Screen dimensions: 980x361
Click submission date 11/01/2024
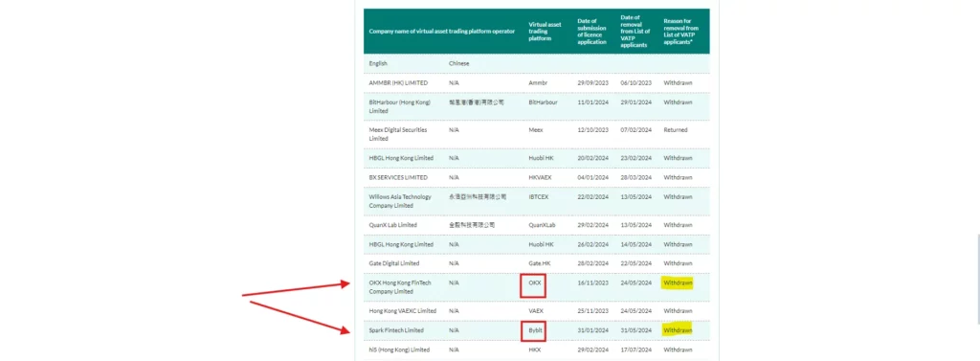pos(592,102)
